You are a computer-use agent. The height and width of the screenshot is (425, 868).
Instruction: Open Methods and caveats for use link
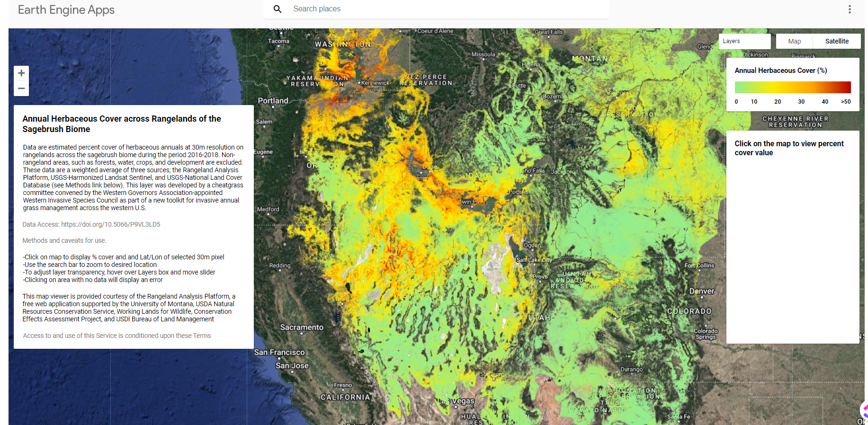pos(64,240)
